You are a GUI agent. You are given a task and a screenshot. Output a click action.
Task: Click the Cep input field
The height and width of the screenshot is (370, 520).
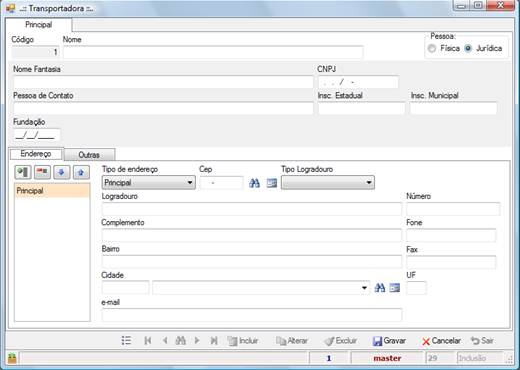coord(221,183)
